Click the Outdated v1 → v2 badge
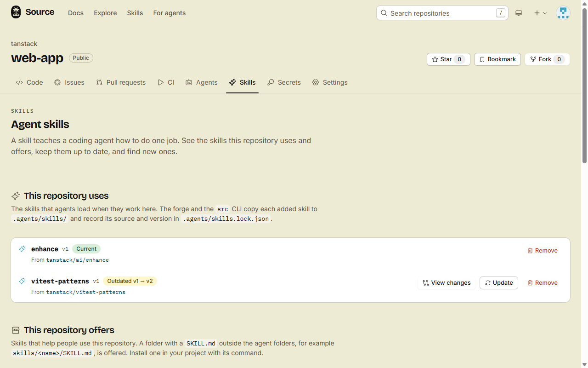Viewport: 588px width, 368px height. pos(130,281)
